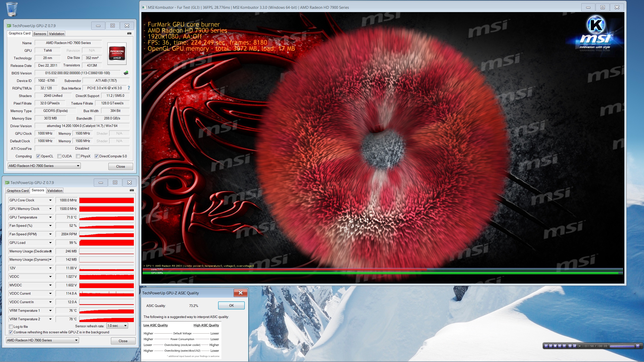Select Graphics Card tab in lower GPU-Z window

[x=18, y=191]
